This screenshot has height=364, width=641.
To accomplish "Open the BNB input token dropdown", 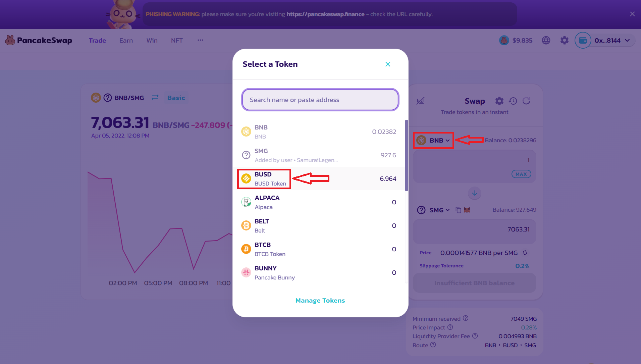I will coord(433,140).
